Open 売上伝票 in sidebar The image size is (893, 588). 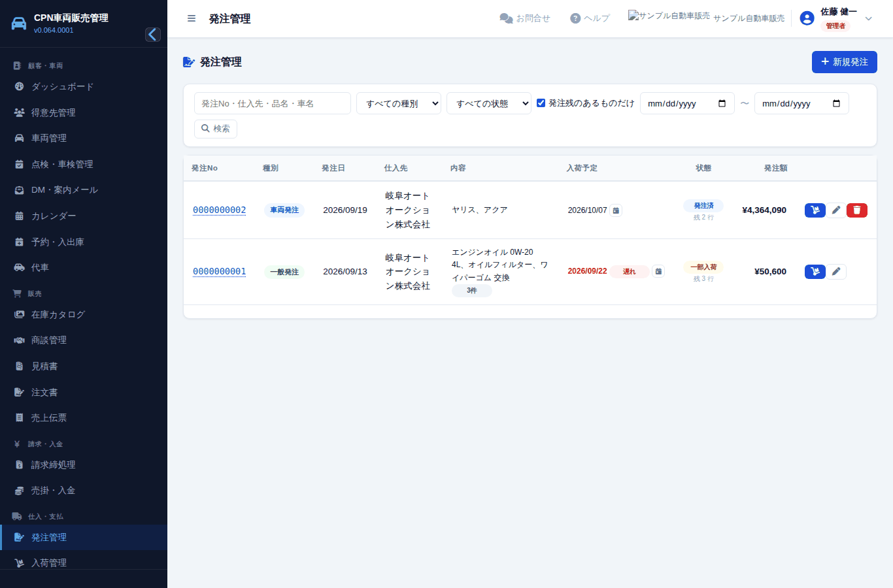coord(84,417)
